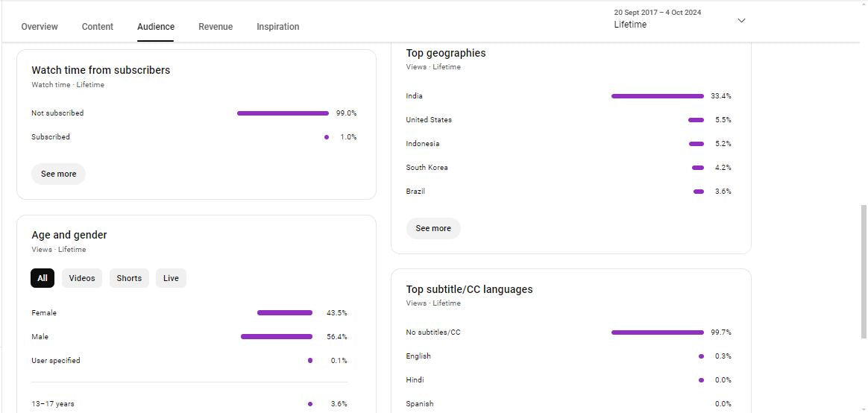
Task: Expand the date range dropdown arrow
Action: click(741, 20)
